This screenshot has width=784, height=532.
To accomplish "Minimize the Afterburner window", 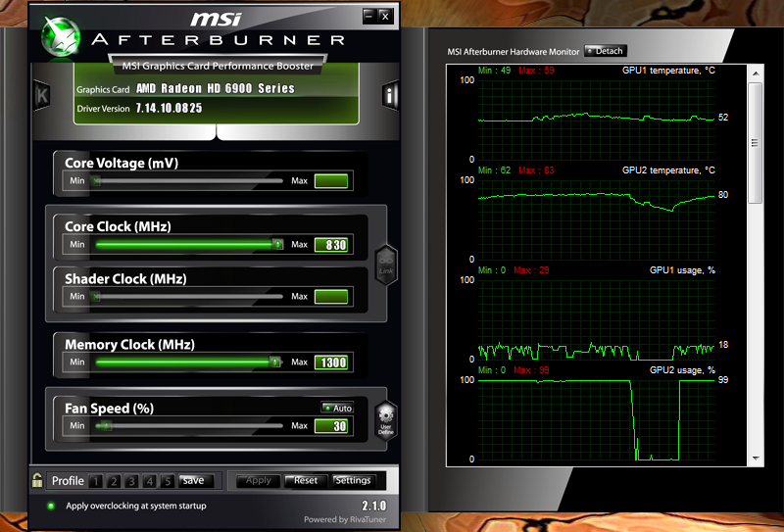I will click(x=369, y=16).
